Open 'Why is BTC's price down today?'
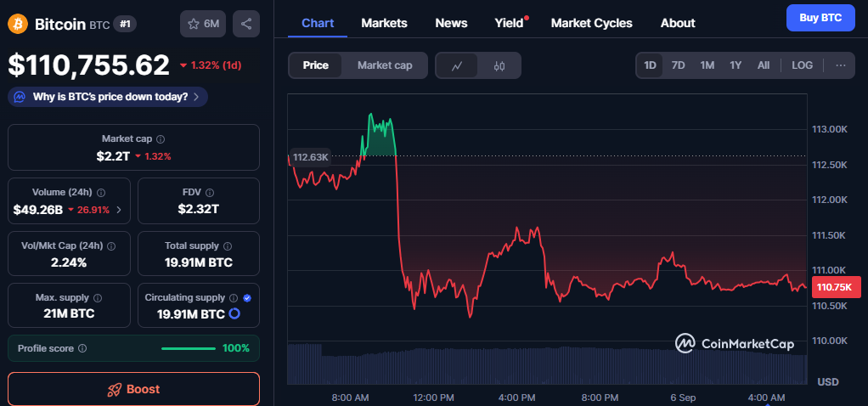 click(x=108, y=97)
